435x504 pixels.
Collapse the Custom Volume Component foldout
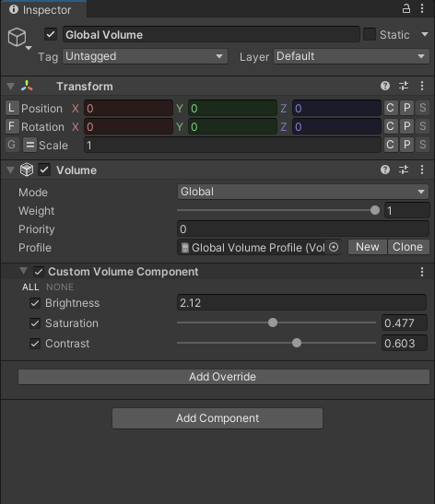[x=23, y=271]
